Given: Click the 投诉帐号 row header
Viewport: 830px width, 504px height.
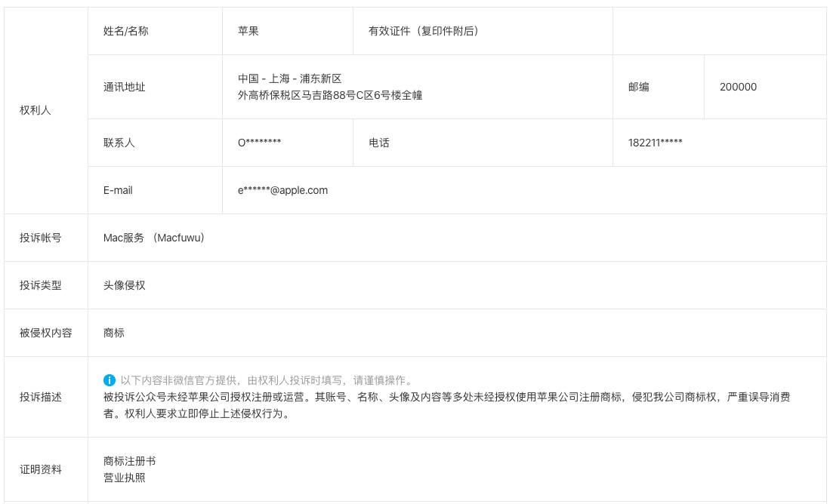Looking at the screenshot, I should coord(41,238).
